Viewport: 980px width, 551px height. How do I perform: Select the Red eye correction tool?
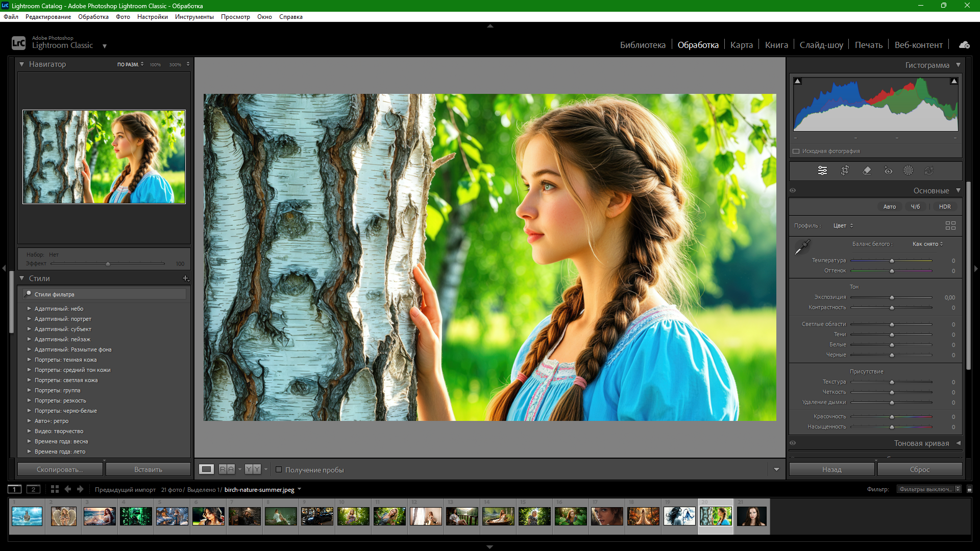pyautogui.click(x=888, y=170)
